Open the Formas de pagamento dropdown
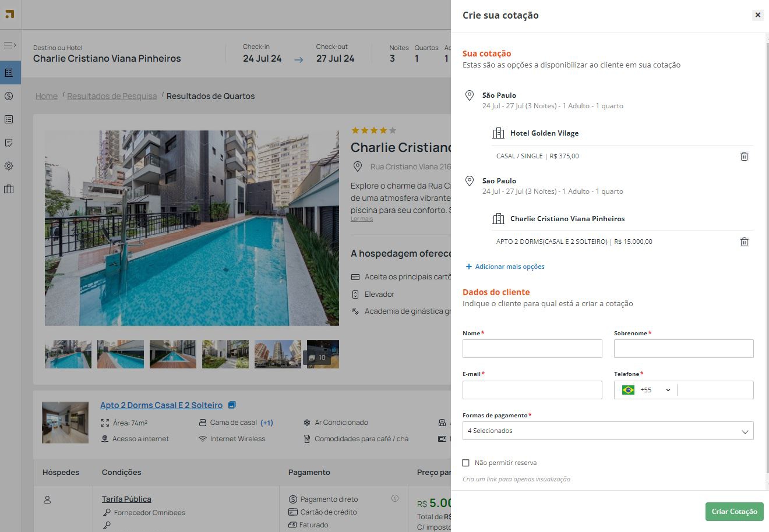The height and width of the screenshot is (532, 769). coord(608,431)
